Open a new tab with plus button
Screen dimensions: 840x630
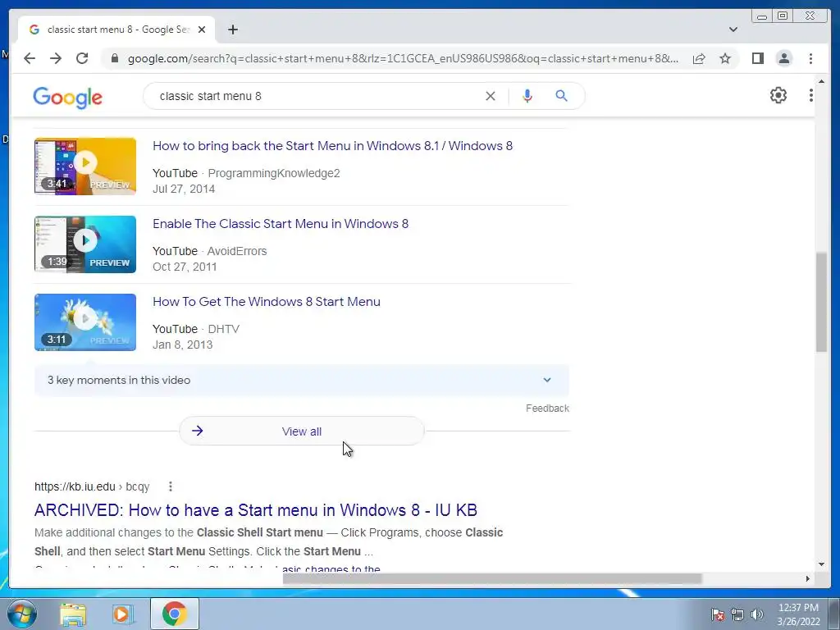pyautogui.click(x=232, y=30)
